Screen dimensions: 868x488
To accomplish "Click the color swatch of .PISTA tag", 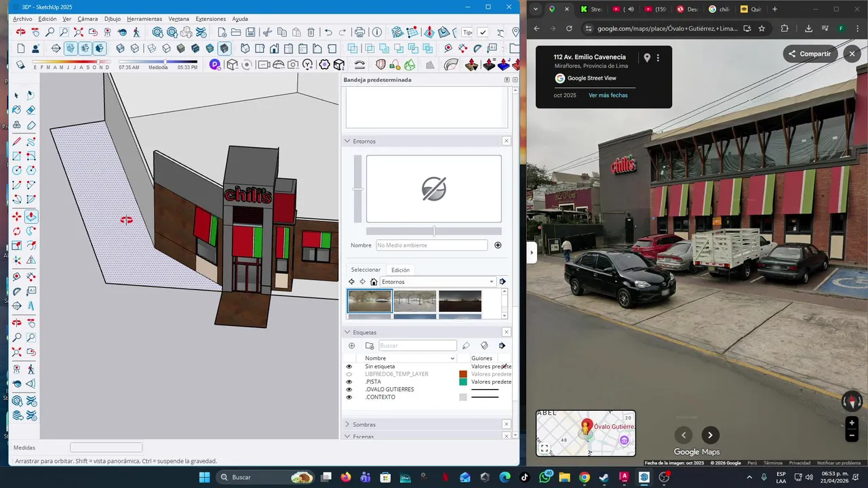I will click(x=463, y=382).
